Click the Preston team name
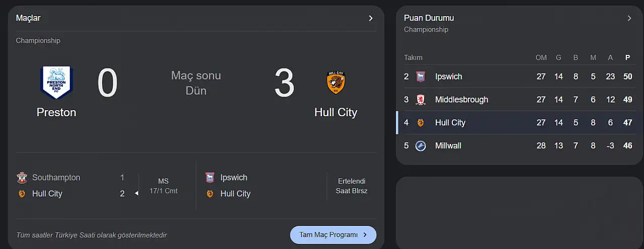 (56, 112)
